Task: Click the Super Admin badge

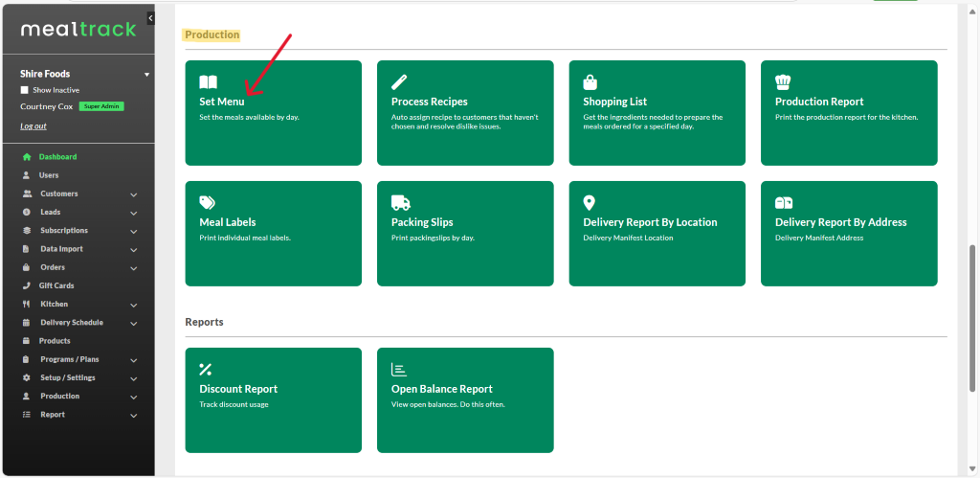Action: [101, 106]
